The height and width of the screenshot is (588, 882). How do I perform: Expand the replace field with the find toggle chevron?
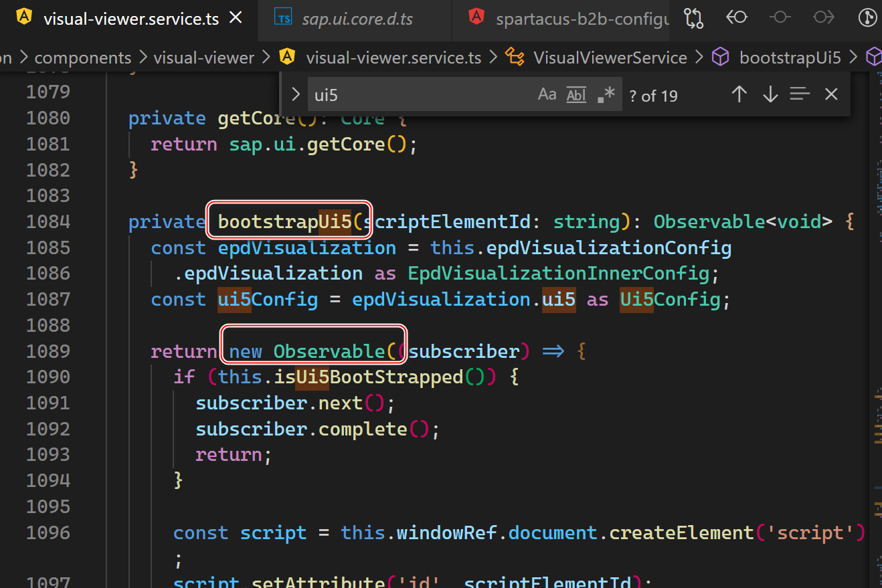(x=296, y=94)
